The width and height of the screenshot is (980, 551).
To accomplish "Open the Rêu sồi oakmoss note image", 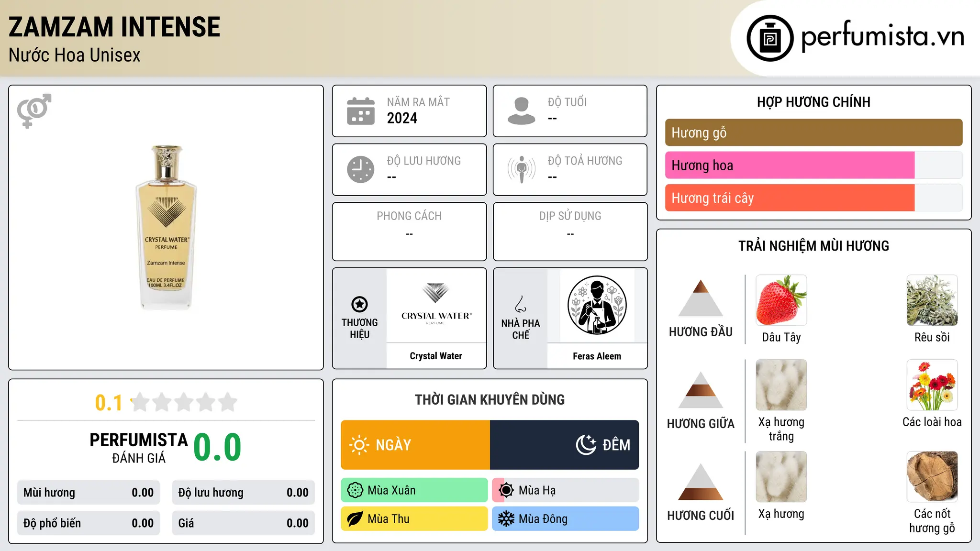I will [932, 300].
